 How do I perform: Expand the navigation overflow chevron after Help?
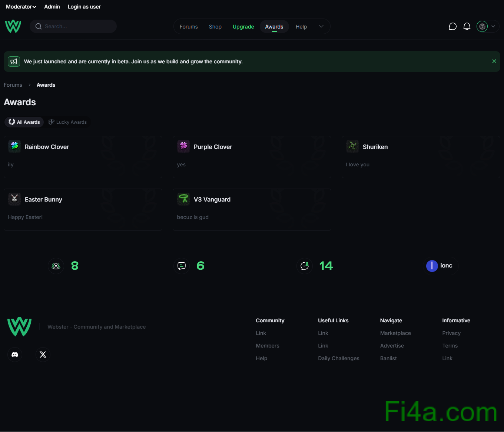[321, 26]
